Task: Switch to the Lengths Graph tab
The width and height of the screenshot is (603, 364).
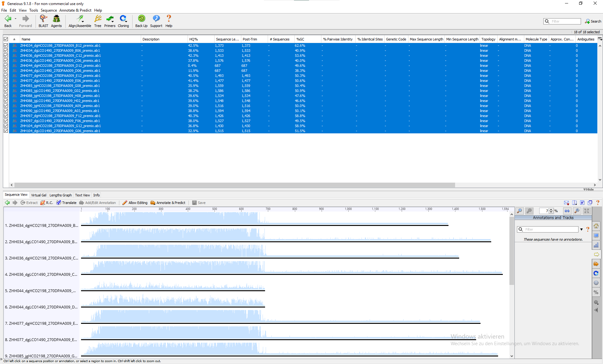Action: pyautogui.click(x=61, y=195)
